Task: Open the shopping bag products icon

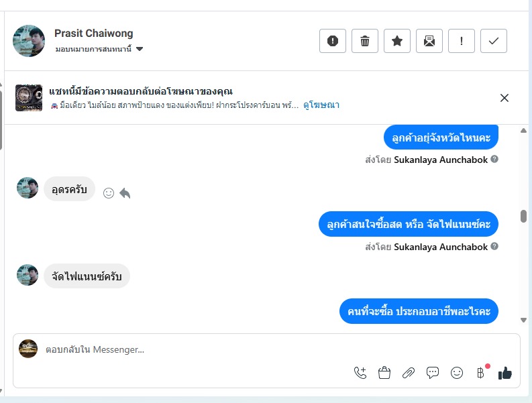Action: point(384,373)
